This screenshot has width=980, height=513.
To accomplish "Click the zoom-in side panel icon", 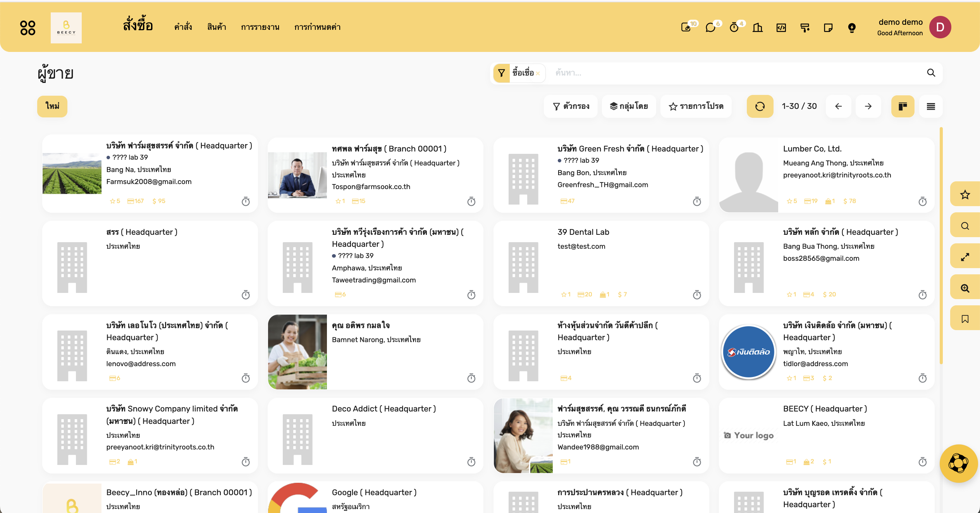I will click(x=965, y=288).
